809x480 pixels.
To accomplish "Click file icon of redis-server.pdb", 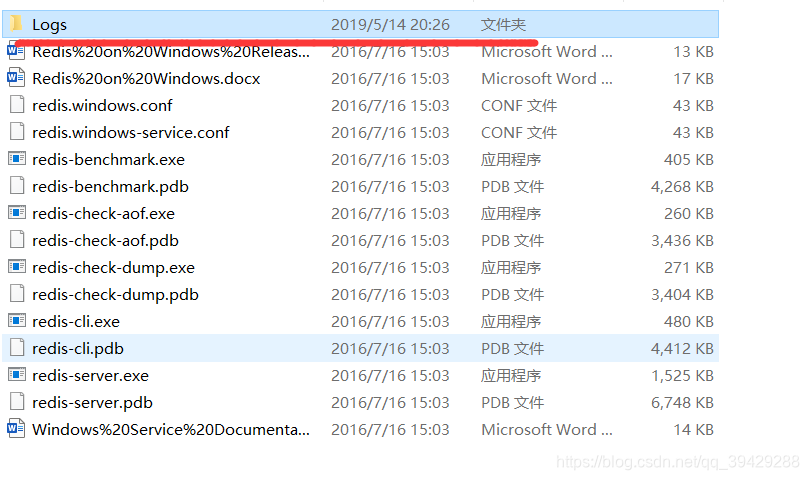I will click(17, 402).
